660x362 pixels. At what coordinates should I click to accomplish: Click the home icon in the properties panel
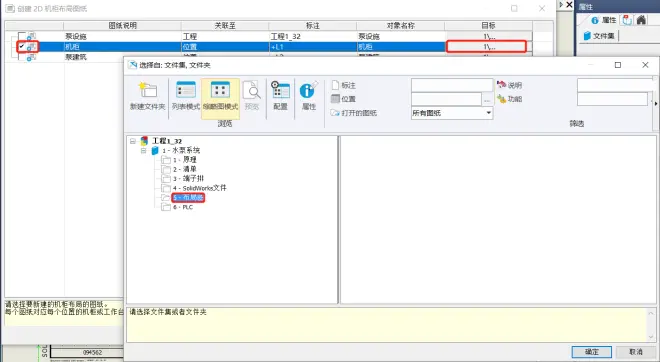click(x=641, y=20)
